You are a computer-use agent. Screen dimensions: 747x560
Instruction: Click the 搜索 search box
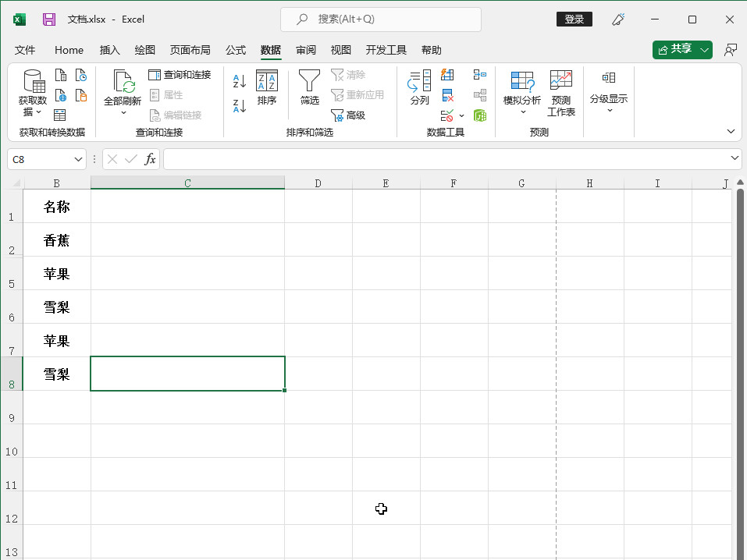point(381,19)
